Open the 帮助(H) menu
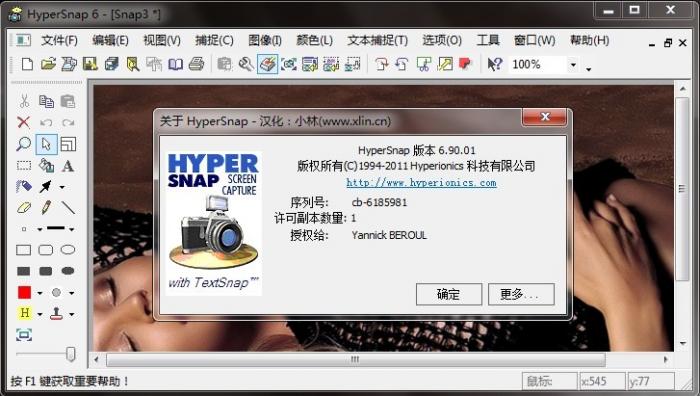 tap(589, 41)
